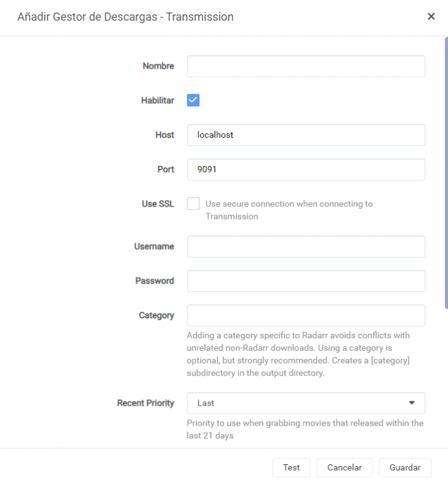This screenshot has height=483, width=448.
Task: Select the Port field containing 9091
Action: coord(306,169)
